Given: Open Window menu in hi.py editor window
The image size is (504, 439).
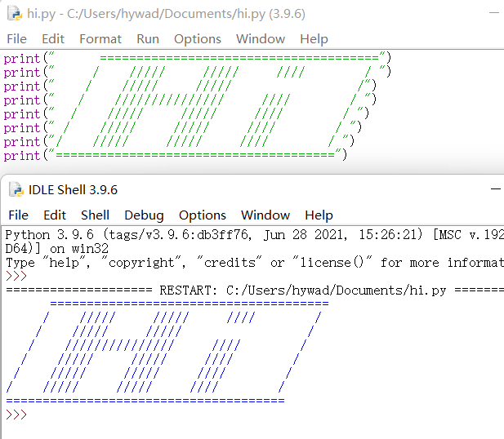Looking at the screenshot, I should coord(261,39).
